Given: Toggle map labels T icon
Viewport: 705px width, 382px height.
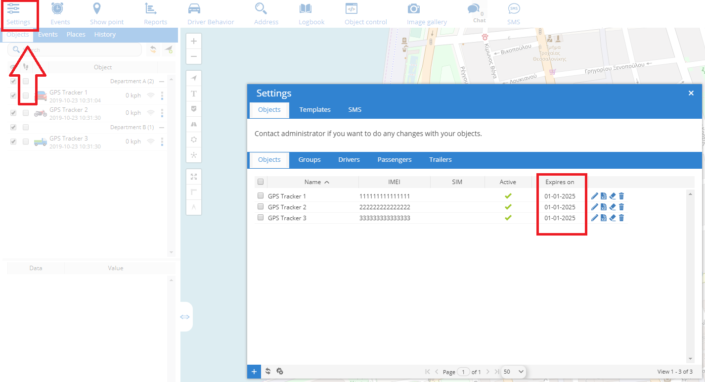Looking at the screenshot, I should click(x=194, y=94).
